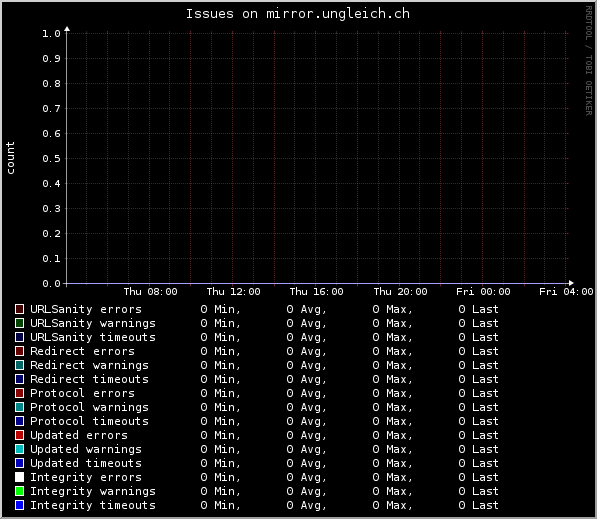Select the Thu 20:00 axis marker
The width and height of the screenshot is (597, 519).
[x=400, y=292]
